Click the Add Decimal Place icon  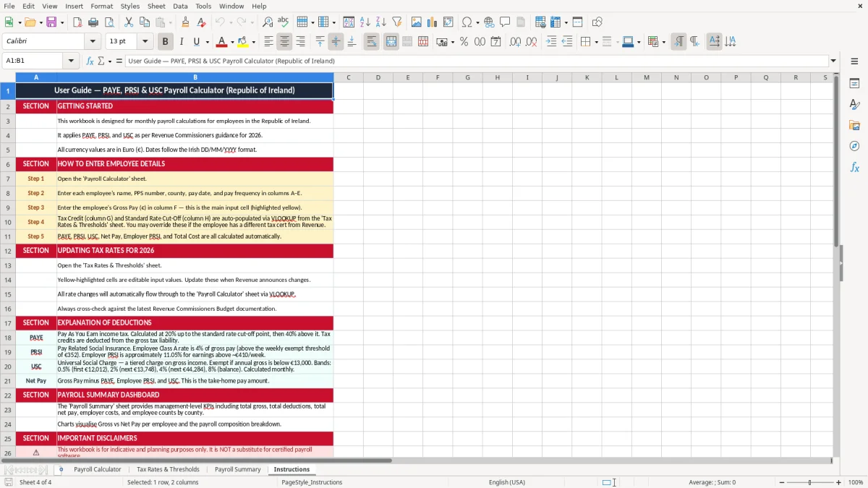pyautogui.click(x=515, y=42)
